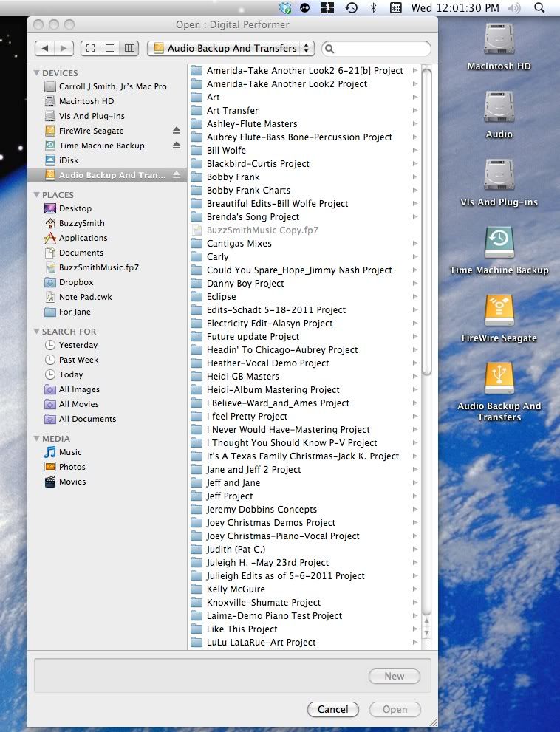Open the For Jane folder in the sidebar
560x732 pixels.
(x=107, y=312)
